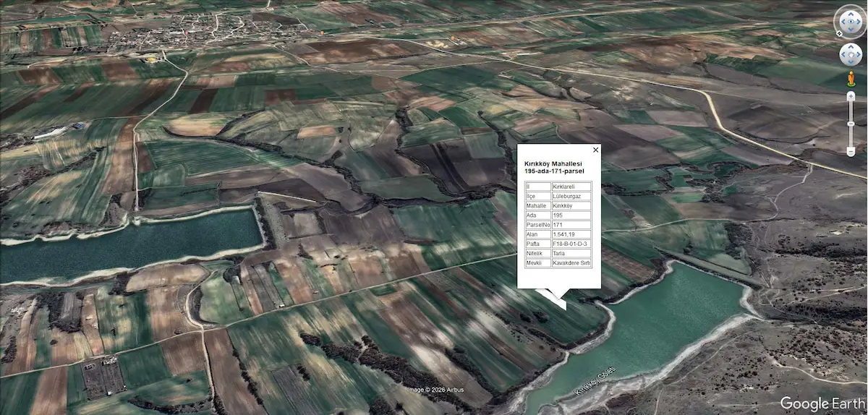Look down with the Look joystick arrow
Screen dimensions: 868x415
pyautogui.click(x=851, y=29)
